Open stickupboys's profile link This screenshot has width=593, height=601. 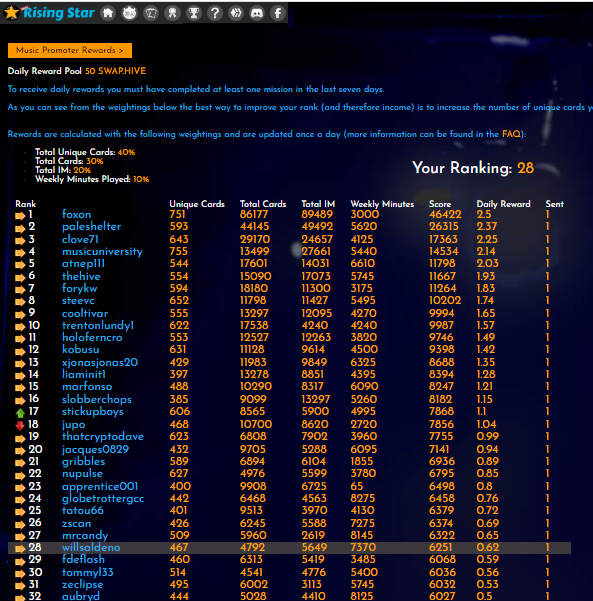tap(93, 412)
